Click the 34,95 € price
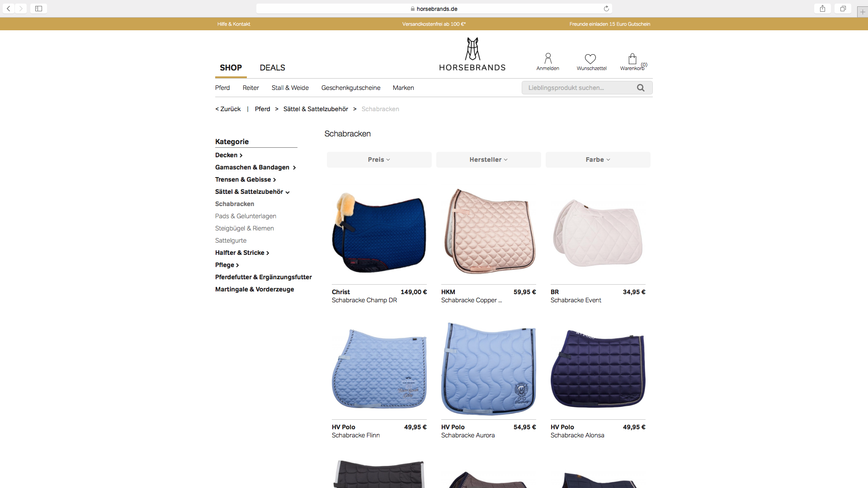The width and height of the screenshot is (868, 488). [x=634, y=292]
